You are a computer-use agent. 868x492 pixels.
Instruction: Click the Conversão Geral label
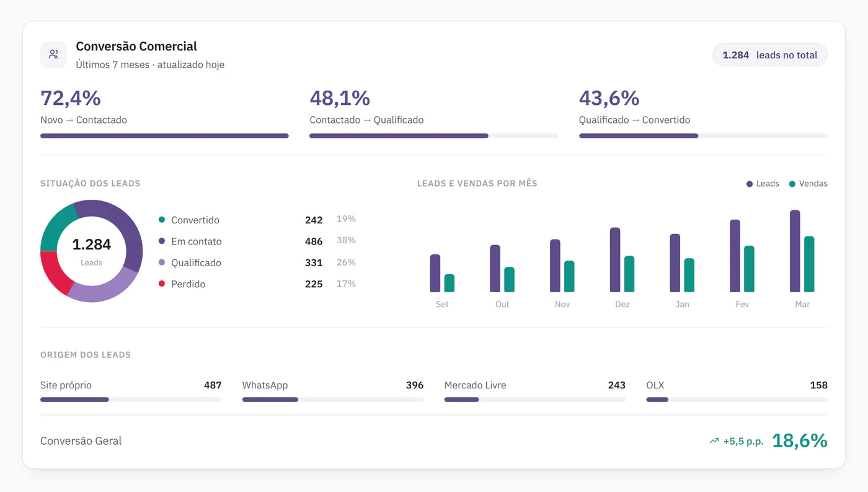click(81, 441)
